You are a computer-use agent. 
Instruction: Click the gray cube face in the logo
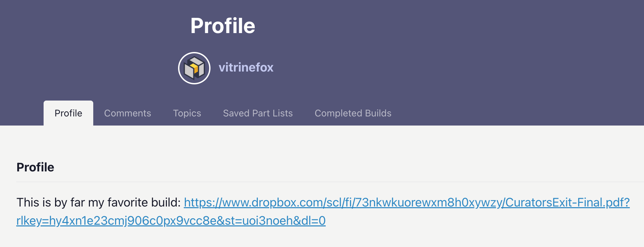point(188,70)
